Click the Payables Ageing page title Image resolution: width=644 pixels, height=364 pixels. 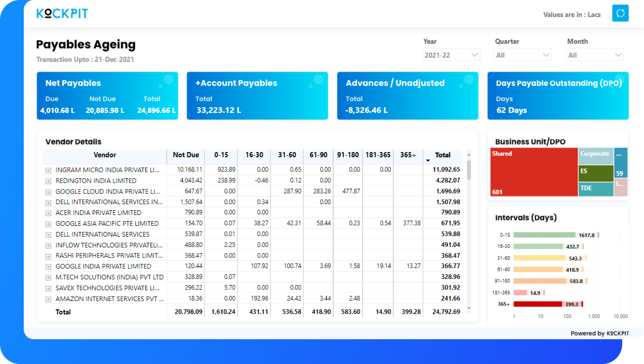(86, 45)
